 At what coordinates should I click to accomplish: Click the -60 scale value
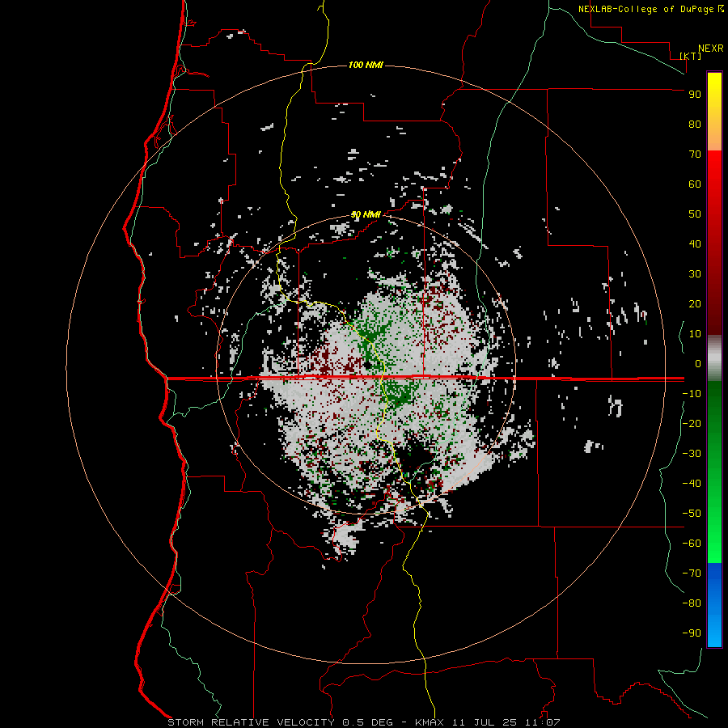pyautogui.click(x=692, y=544)
